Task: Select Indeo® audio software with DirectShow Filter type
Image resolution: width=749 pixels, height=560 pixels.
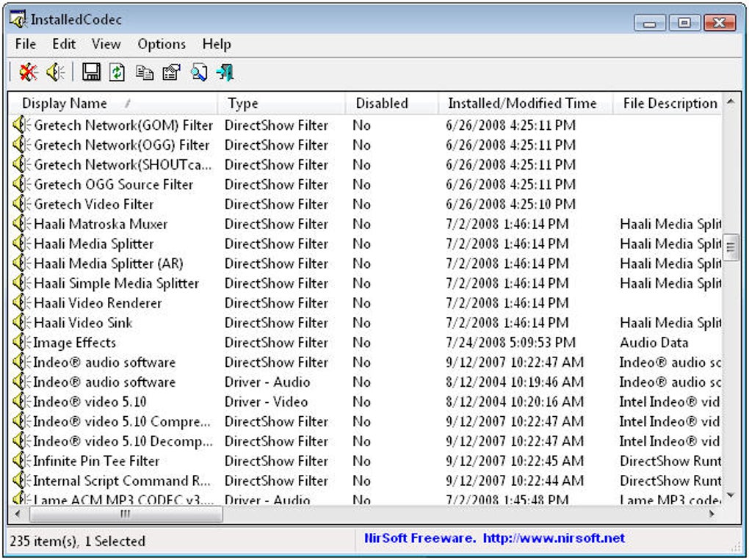Action: pos(104,363)
